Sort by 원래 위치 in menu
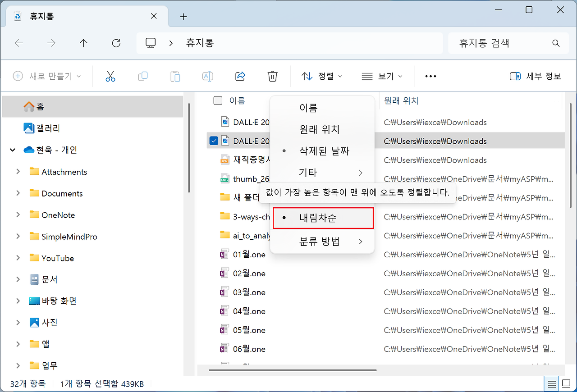577x392 pixels. (x=319, y=129)
